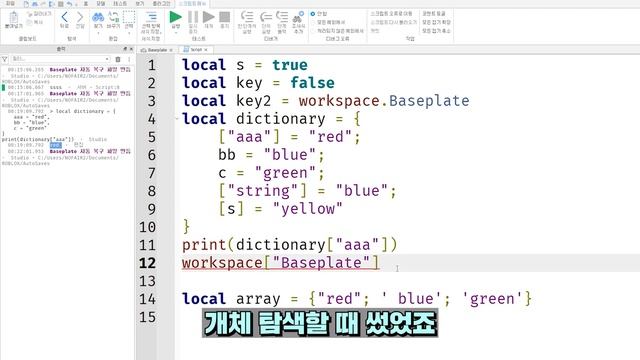640x360 pixels.
Task: Click print(dictionary["aaa"]) on line 11
Action: pos(289,245)
